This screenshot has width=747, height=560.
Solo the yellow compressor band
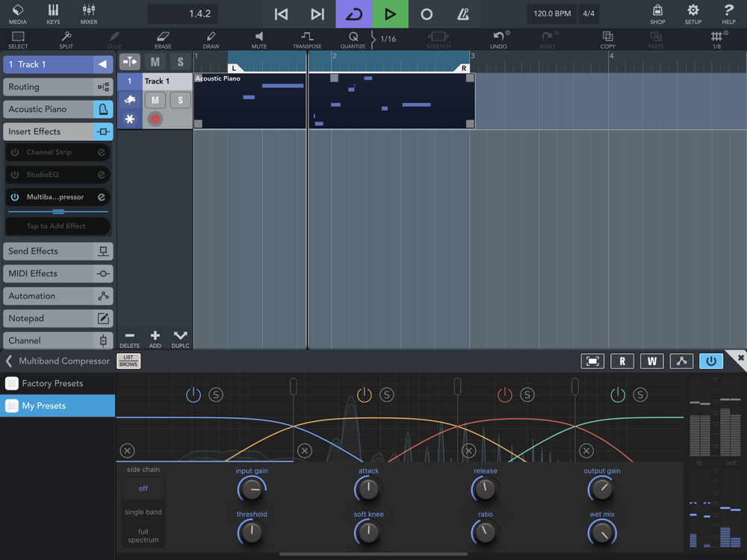click(x=386, y=395)
